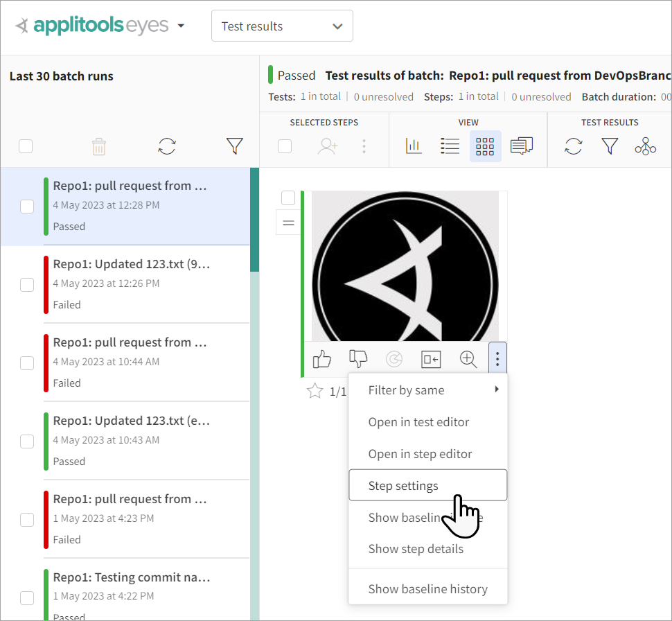Open the test results grouping icon

(645, 146)
